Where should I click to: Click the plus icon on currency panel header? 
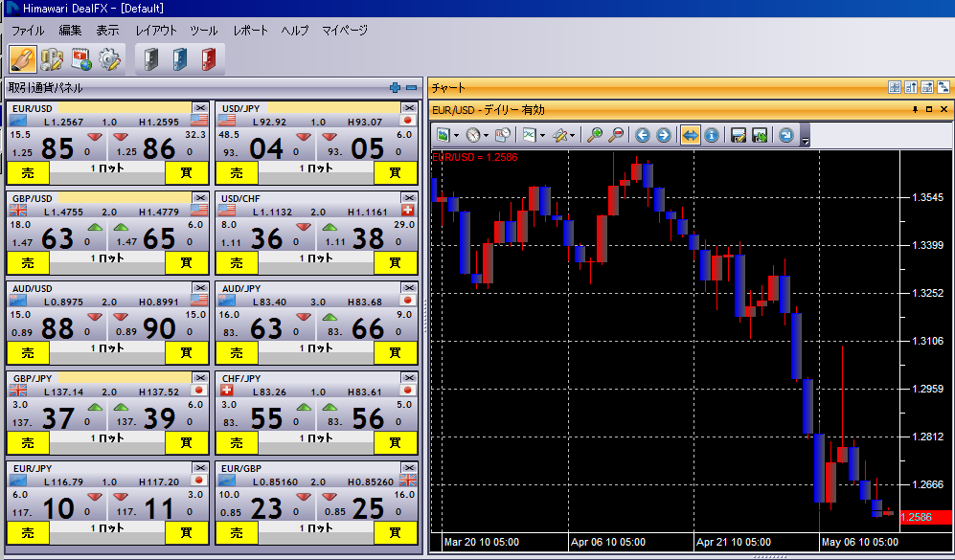pyautogui.click(x=396, y=88)
